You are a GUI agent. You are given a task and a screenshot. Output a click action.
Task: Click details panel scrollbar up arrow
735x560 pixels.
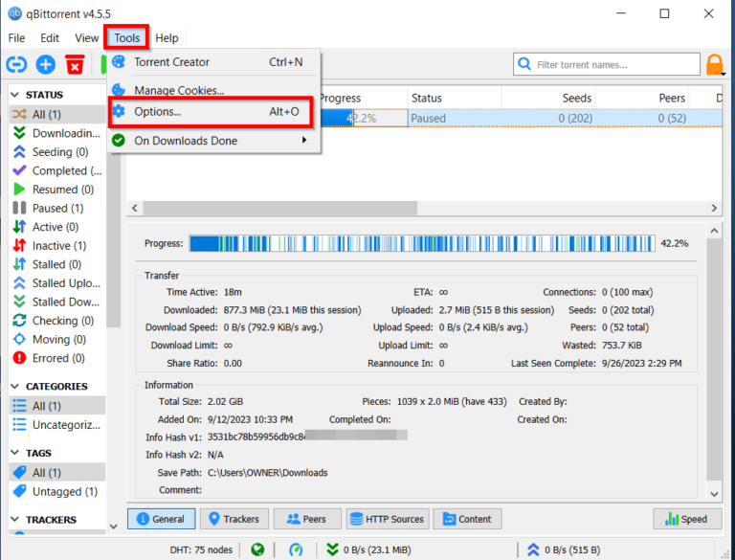point(714,231)
